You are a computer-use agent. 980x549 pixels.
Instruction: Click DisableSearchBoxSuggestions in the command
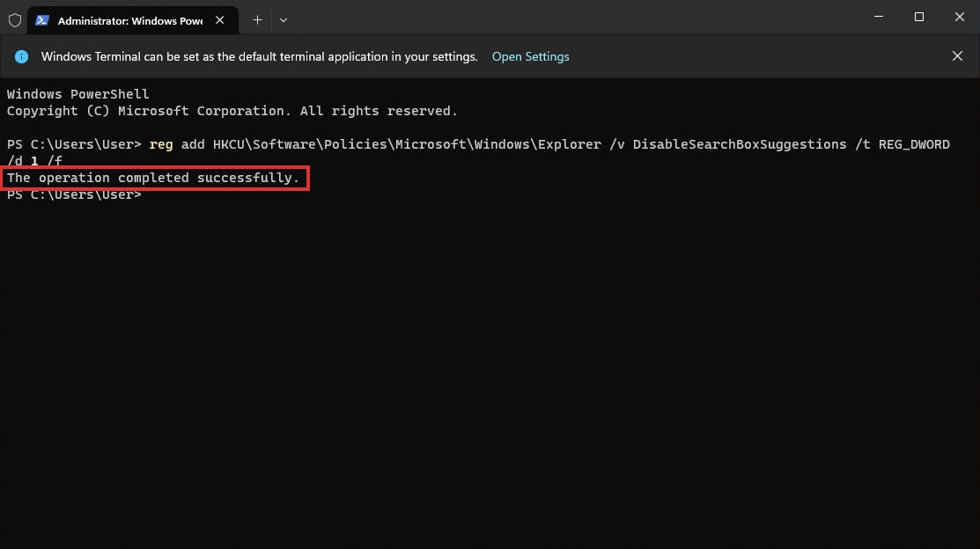[x=740, y=144]
